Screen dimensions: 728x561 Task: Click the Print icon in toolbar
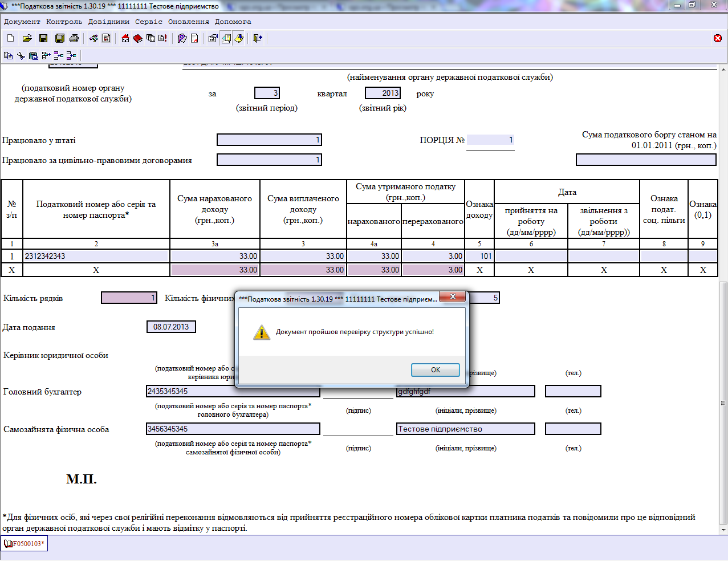(x=74, y=38)
